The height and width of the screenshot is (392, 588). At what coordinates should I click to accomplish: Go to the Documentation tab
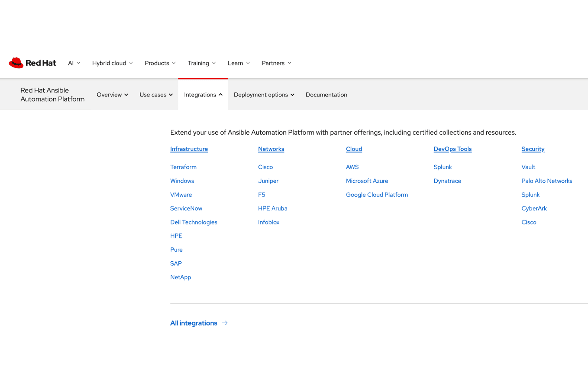point(326,95)
